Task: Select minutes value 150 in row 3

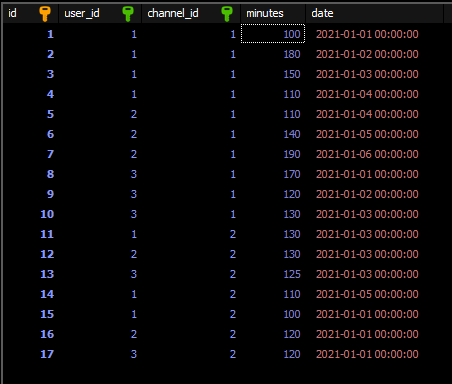Action: pyautogui.click(x=292, y=74)
